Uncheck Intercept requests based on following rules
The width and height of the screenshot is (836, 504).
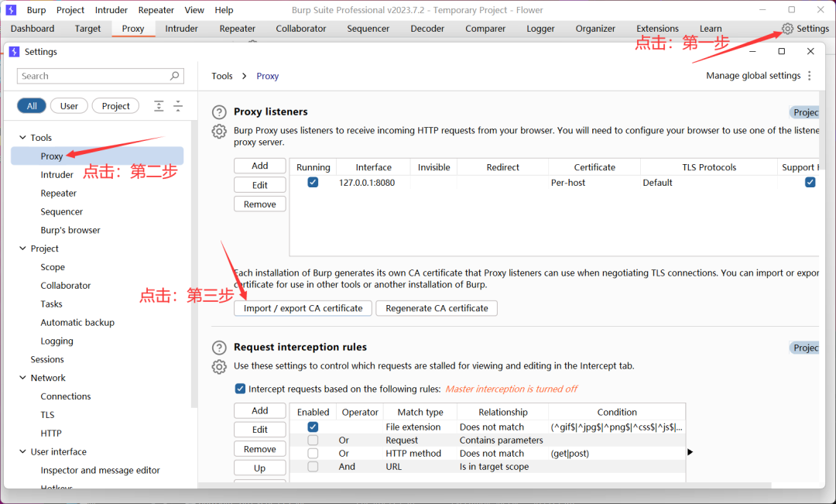(240, 389)
